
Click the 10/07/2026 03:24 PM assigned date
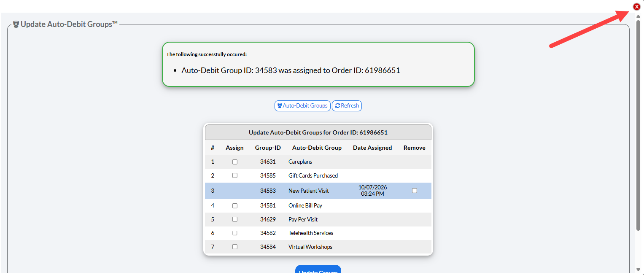click(x=372, y=191)
